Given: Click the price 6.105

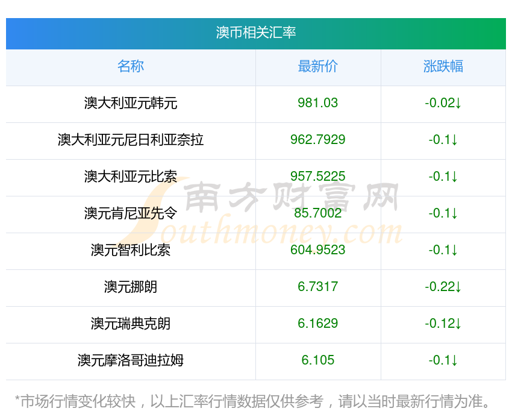Looking at the screenshot, I should (x=317, y=360).
